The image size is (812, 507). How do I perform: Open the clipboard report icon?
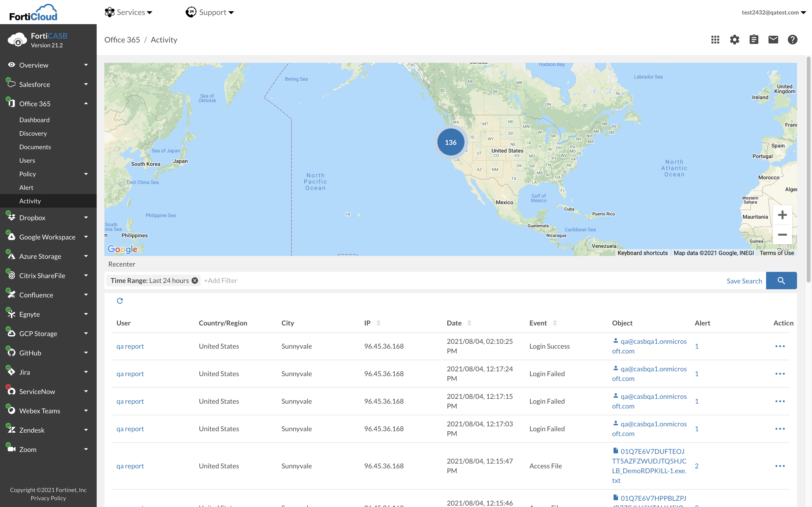point(754,40)
